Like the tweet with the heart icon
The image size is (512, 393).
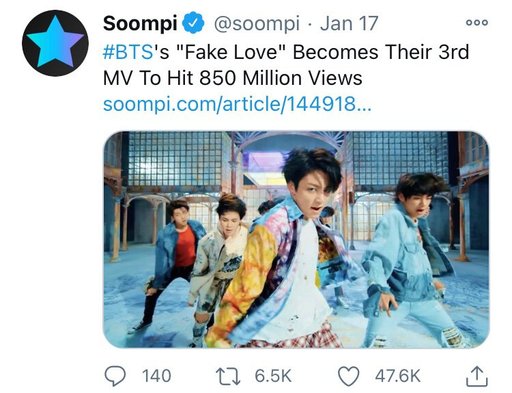[349, 376]
